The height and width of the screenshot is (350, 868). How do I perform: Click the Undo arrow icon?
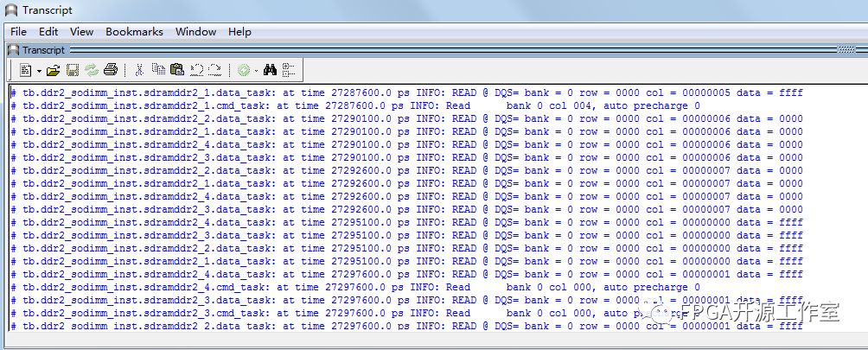click(196, 70)
